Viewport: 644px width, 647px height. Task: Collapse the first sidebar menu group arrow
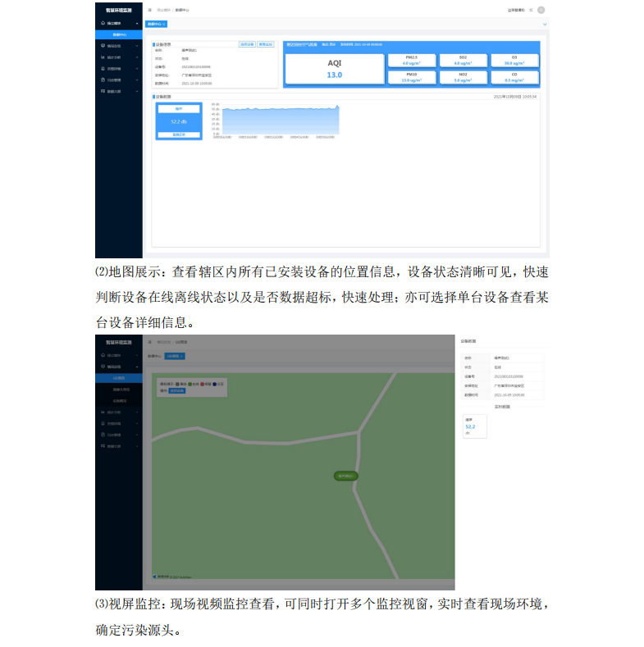[x=137, y=24]
